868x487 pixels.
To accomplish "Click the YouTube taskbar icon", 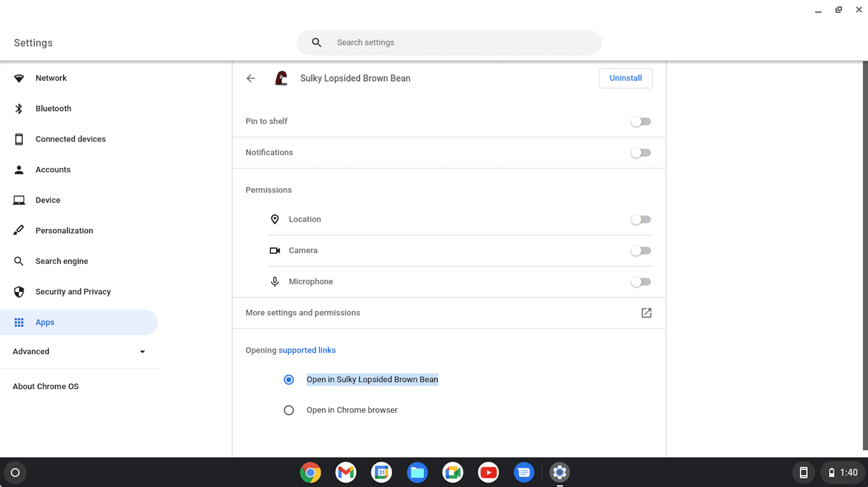I will 488,472.
